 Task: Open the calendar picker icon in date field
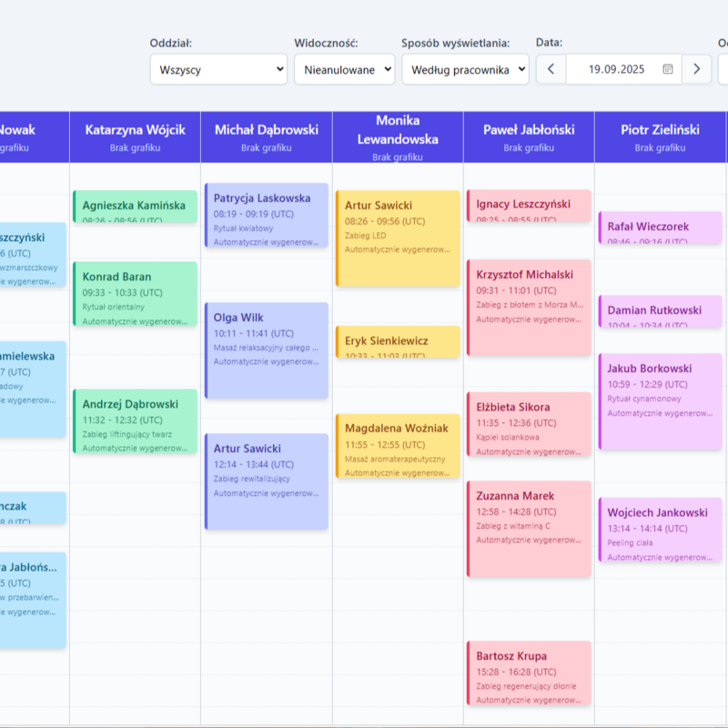(668, 69)
